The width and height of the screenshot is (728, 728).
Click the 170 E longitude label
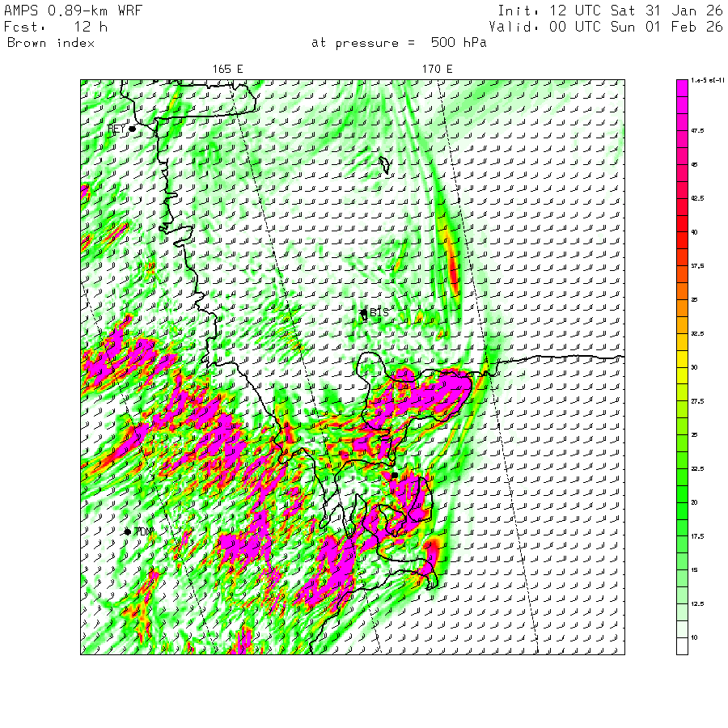point(437,70)
